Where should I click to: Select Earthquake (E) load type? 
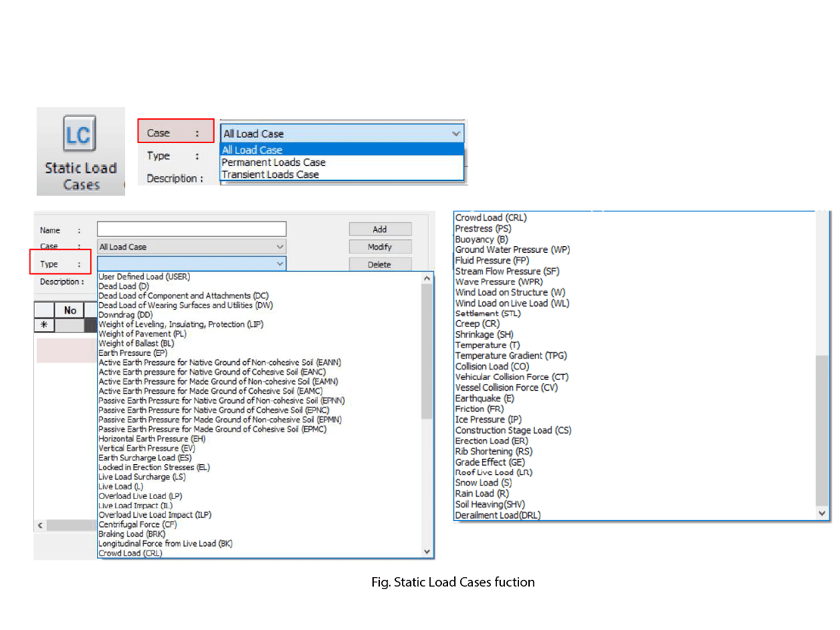point(485,398)
